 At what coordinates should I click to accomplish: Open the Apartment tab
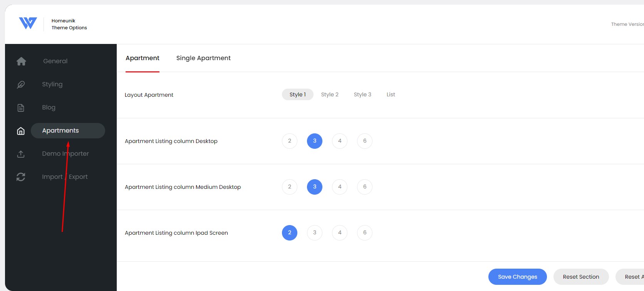click(x=143, y=58)
